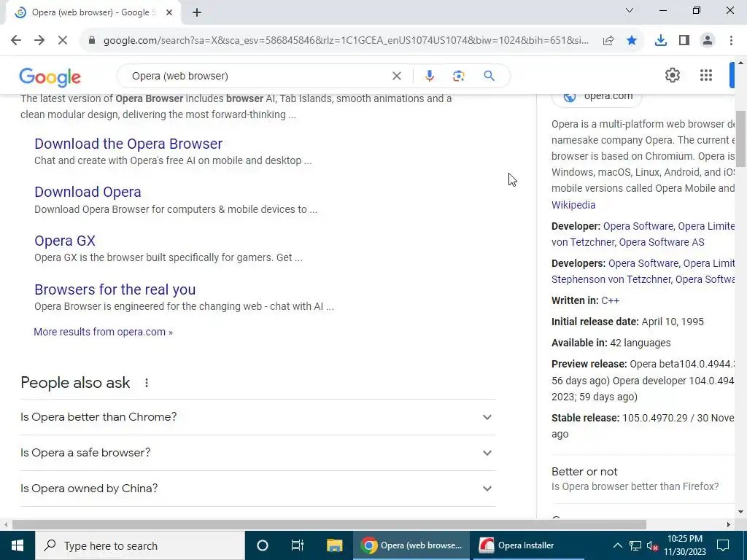The height and width of the screenshot is (560, 747).
Task: Submit search with magnifier icon
Action: tap(489, 76)
